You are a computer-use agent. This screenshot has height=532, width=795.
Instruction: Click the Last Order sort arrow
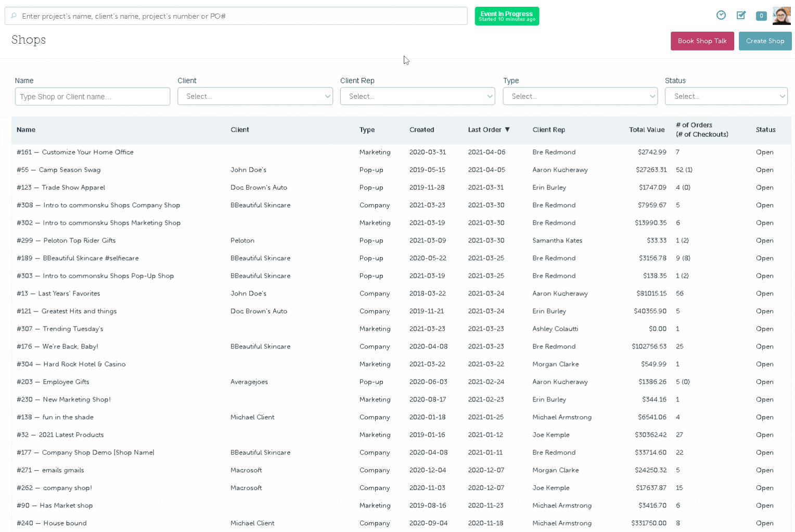click(507, 130)
